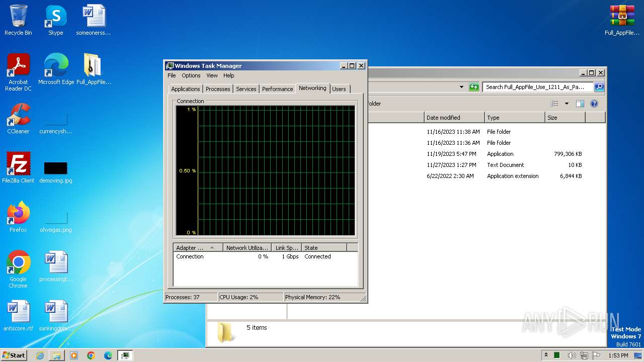Sort Explorer by Type column
This screenshot has width=644, height=362.
515,118
